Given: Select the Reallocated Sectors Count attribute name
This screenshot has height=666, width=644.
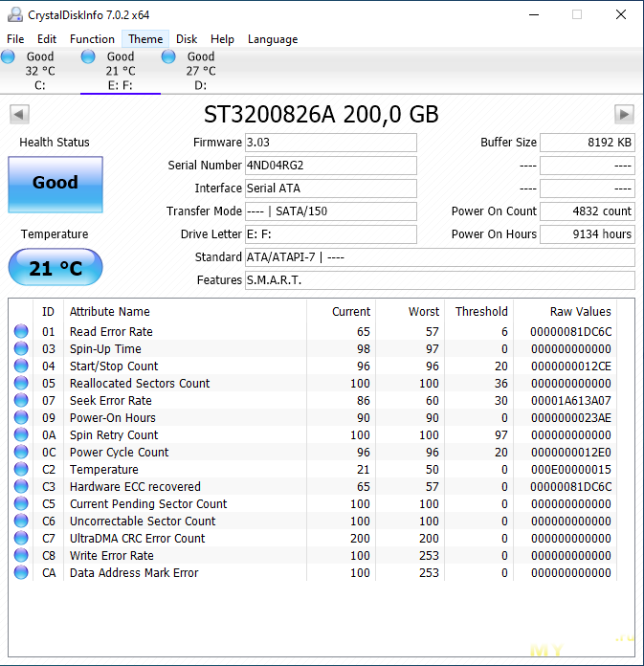Looking at the screenshot, I should pos(140,383).
